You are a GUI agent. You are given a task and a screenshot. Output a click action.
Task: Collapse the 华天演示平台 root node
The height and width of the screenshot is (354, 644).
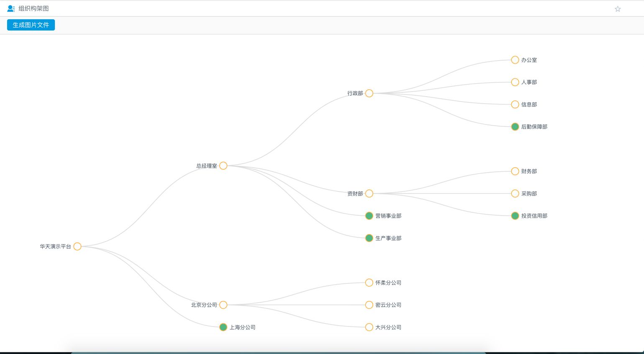click(x=77, y=247)
